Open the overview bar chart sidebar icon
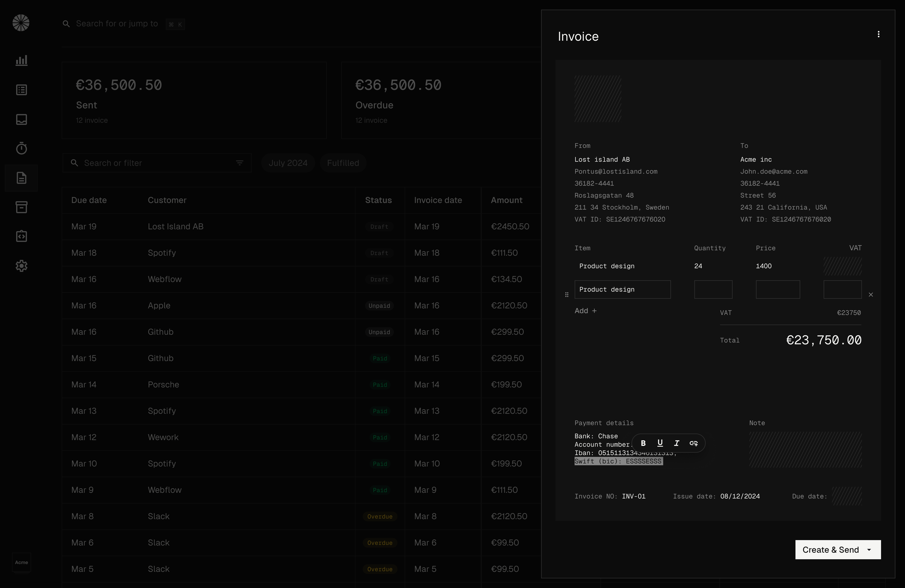This screenshot has height=588, width=905. coord(22,60)
